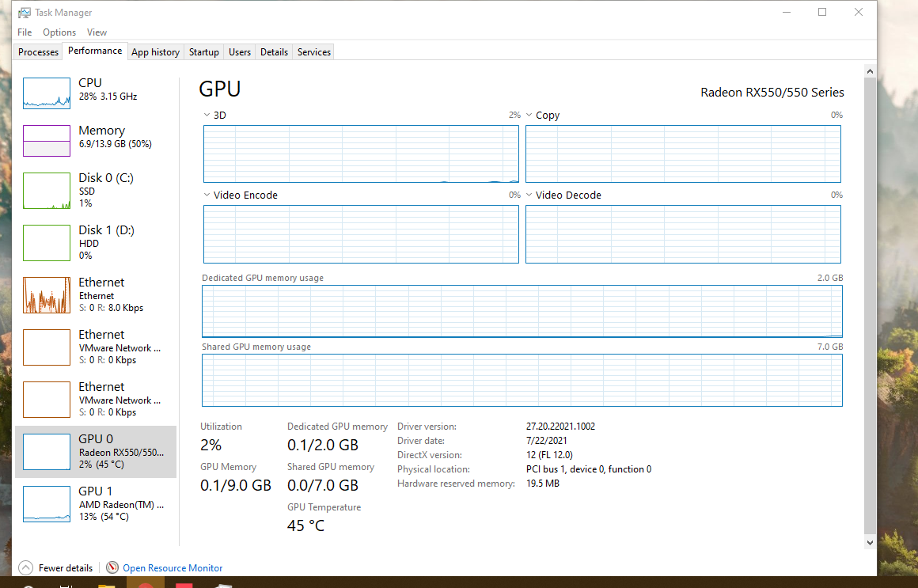Open the File menu

tap(25, 32)
